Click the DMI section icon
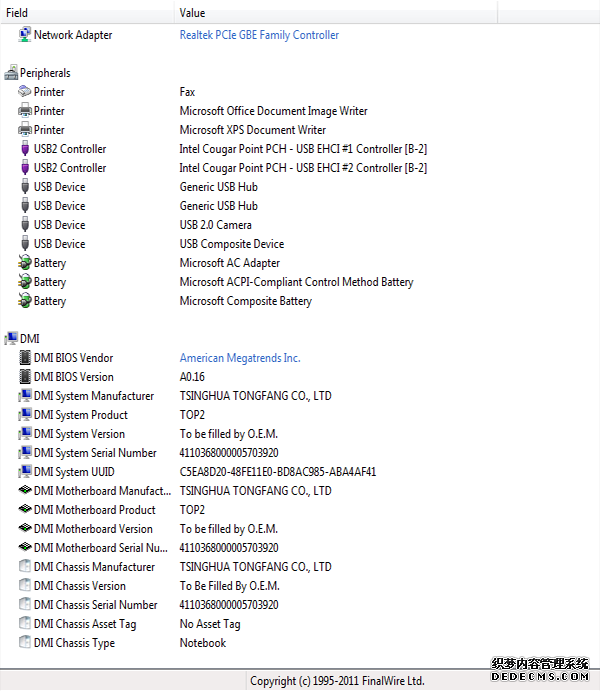 pos(11,338)
